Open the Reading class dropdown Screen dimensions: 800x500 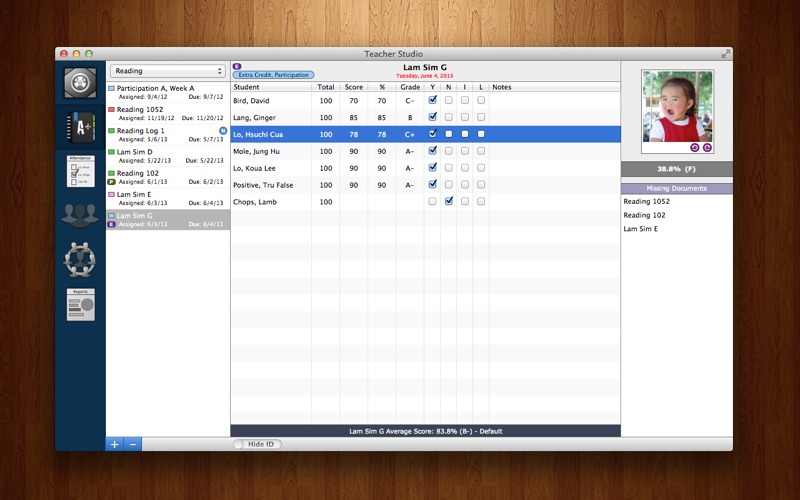pyautogui.click(x=167, y=71)
